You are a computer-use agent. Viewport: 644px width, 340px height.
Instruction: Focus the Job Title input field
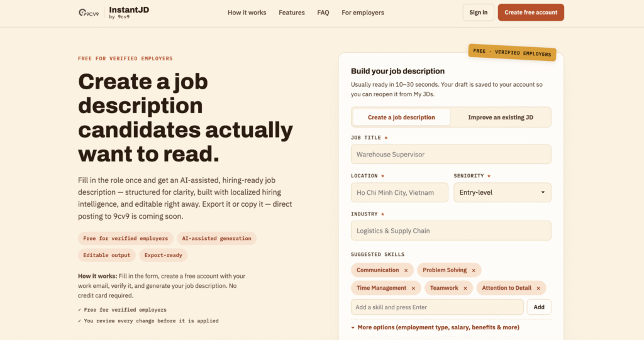tap(451, 155)
